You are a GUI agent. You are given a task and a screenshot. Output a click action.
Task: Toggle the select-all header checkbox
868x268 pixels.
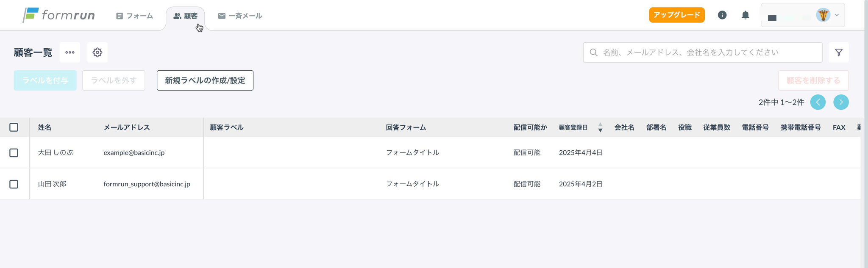[14, 127]
